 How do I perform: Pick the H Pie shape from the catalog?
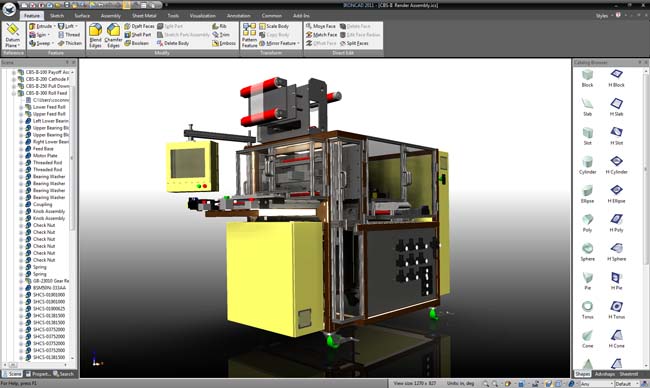click(616, 281)
